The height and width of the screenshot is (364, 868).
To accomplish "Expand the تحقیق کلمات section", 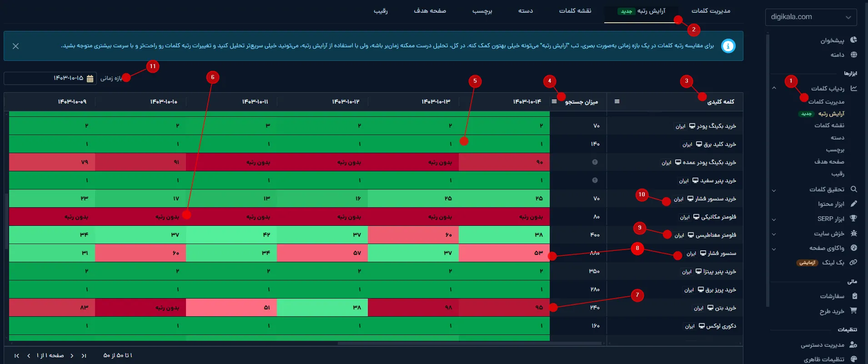I will 774,190.
